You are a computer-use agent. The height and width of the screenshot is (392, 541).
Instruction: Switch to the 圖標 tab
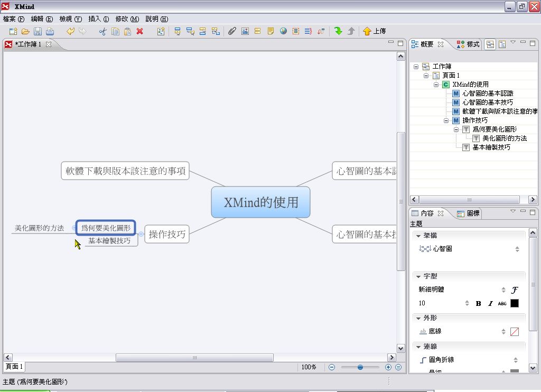(468, 213)
